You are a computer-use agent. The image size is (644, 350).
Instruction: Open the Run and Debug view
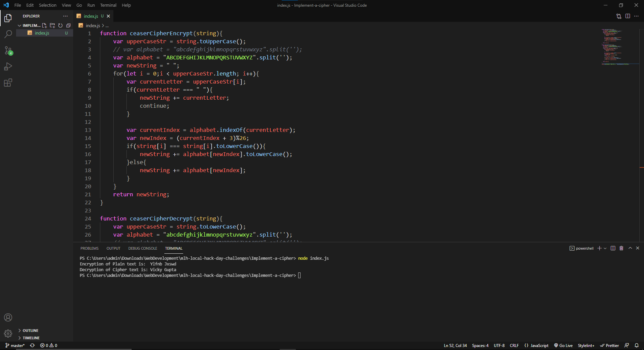[8, 66]
